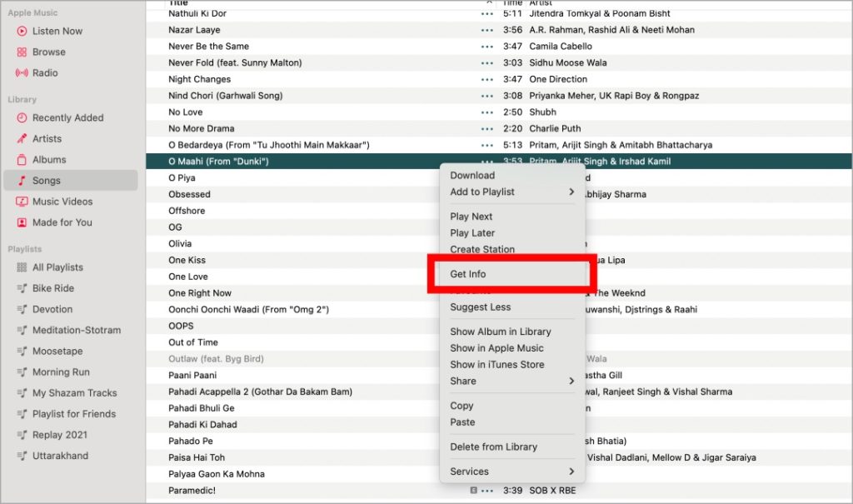Click the Replay 2021 playlist icon
853x504 pixels.
(22, 435)
